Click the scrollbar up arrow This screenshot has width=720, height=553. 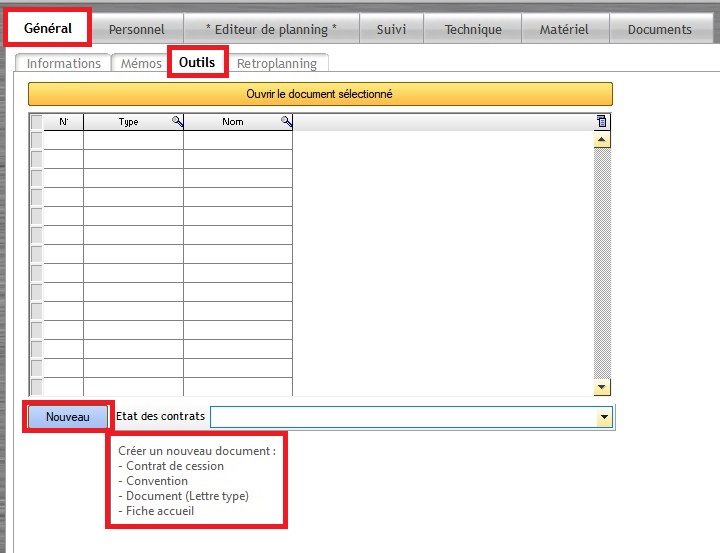pos(601,140)
